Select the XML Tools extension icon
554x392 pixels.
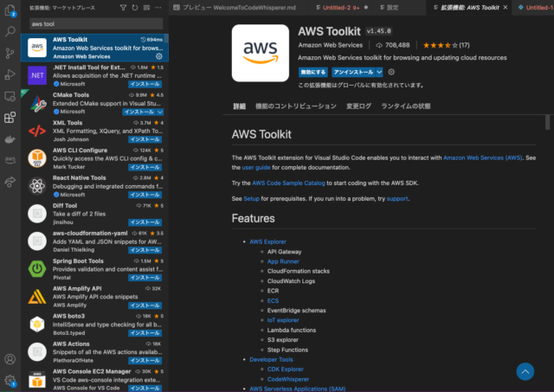coord(37,131)
